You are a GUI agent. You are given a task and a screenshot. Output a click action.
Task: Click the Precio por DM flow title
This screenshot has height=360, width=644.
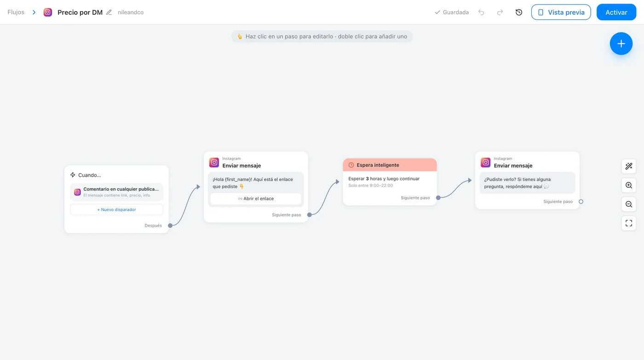(x=80, y=12)
